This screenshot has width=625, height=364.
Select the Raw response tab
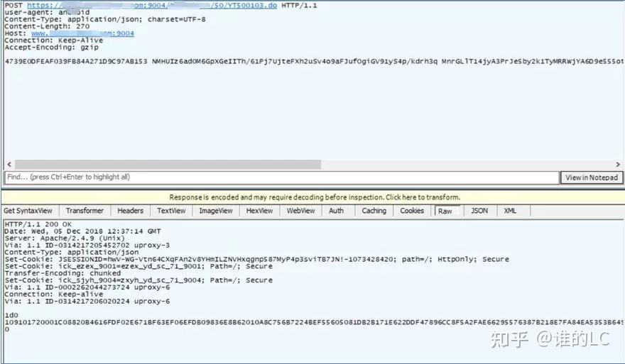click(x=445, y=211)
